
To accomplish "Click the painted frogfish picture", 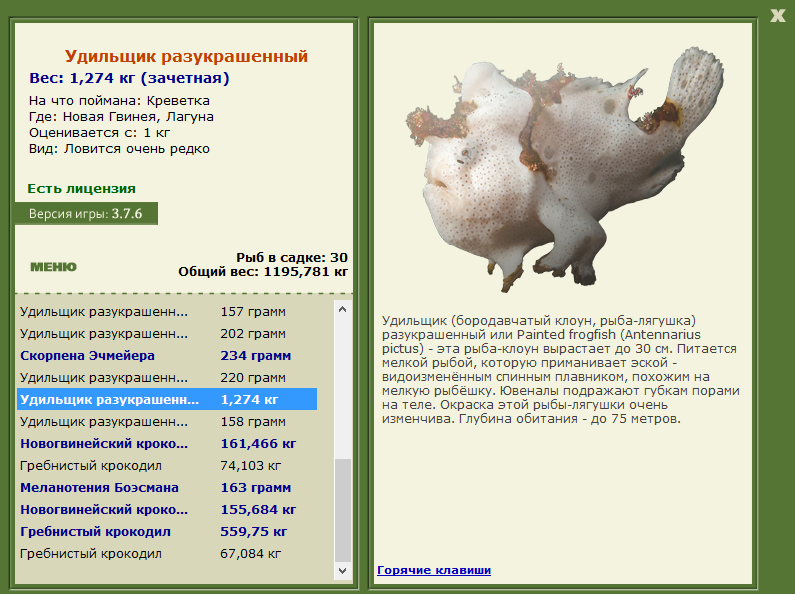I will pyautogui.click(x=564, y=170).
